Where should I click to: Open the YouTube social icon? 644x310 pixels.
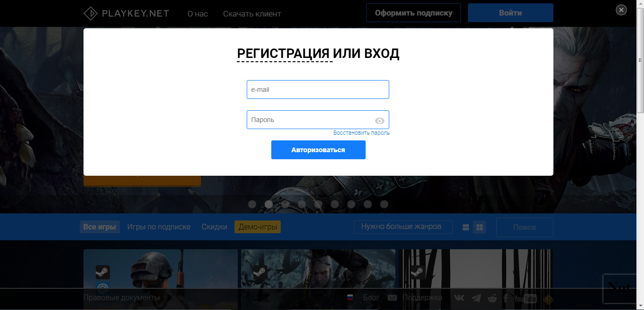(x=526, y=299)
